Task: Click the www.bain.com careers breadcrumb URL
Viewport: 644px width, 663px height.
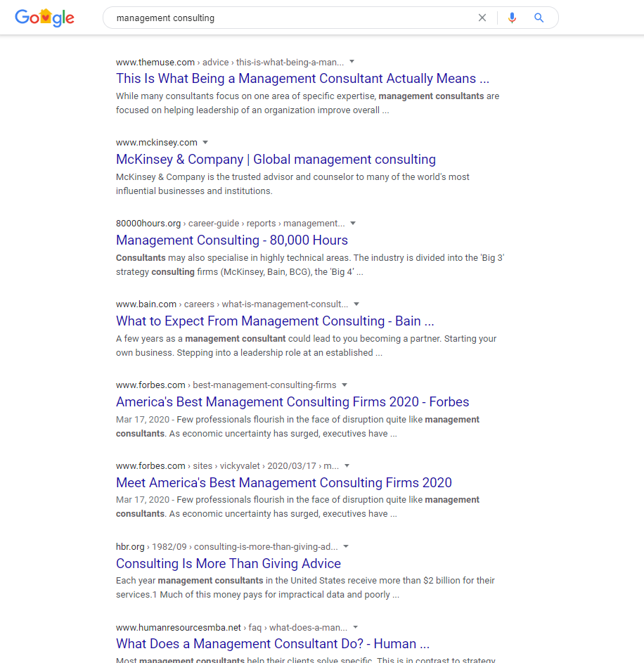Action: [x=232, y=304]
